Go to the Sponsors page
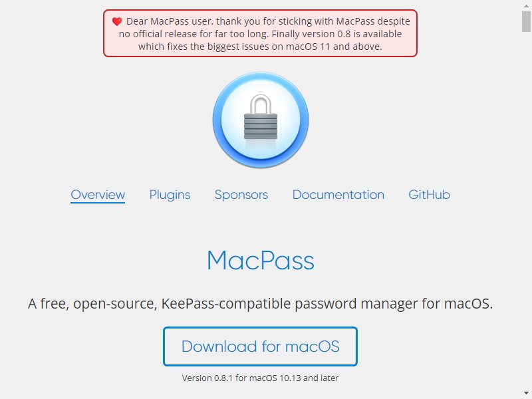 241,195
